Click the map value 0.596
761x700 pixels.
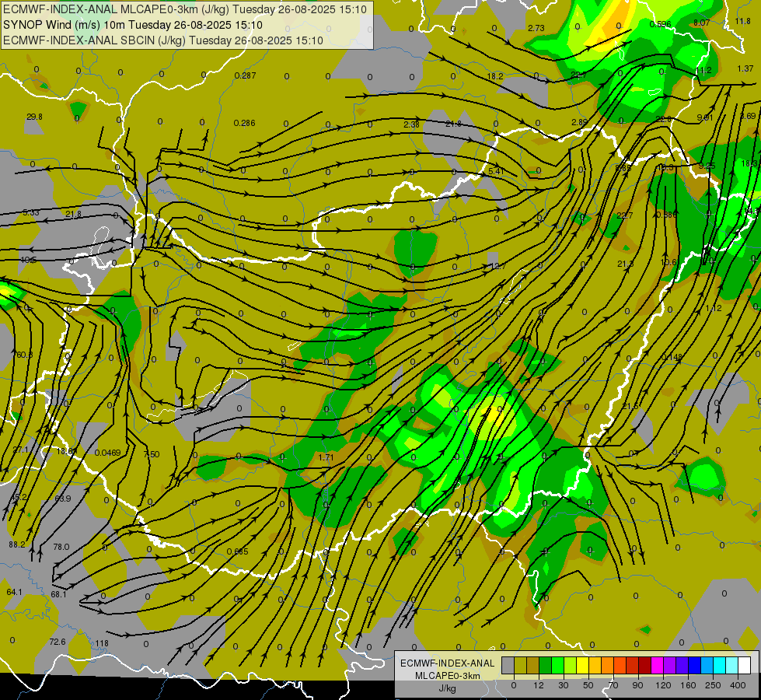point(661,24)
